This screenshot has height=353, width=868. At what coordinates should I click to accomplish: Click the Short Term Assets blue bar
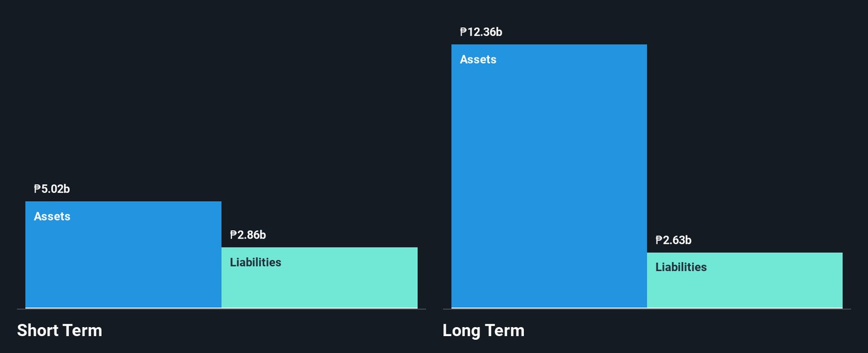pos(123,265)
